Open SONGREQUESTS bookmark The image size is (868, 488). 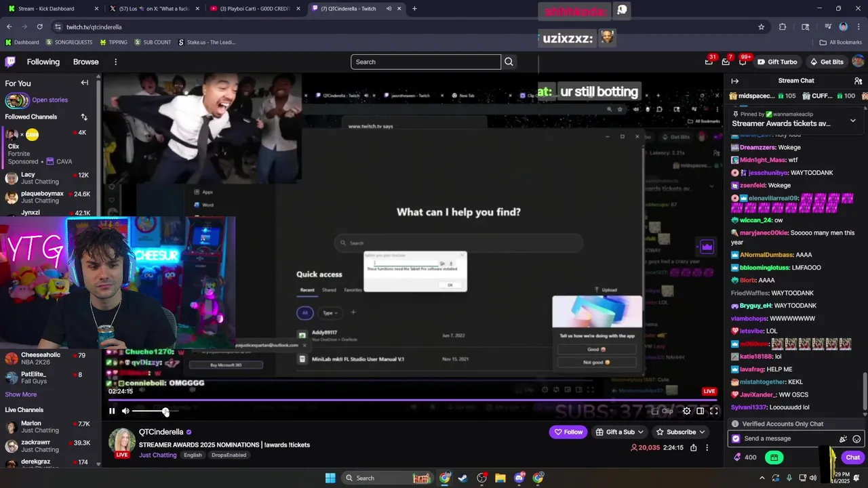(x=68, y=42)
